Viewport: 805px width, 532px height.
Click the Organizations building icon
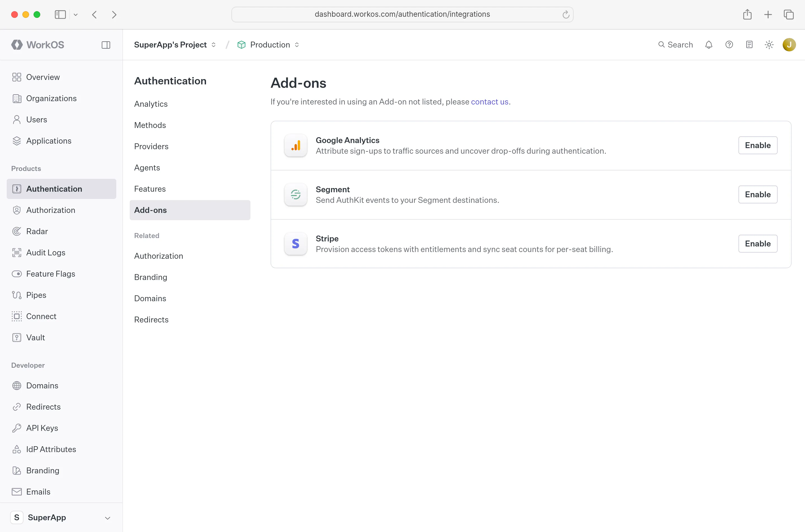16,98
